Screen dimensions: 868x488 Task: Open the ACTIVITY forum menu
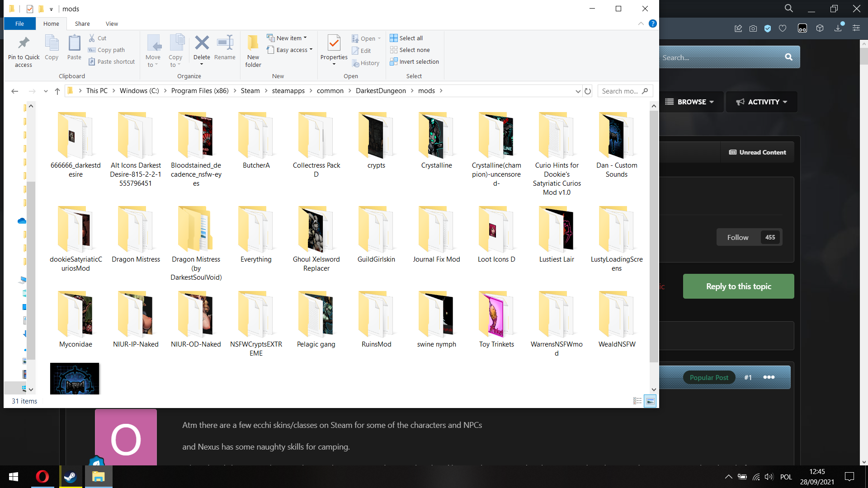pyautogui.click(x=762, y=102)
